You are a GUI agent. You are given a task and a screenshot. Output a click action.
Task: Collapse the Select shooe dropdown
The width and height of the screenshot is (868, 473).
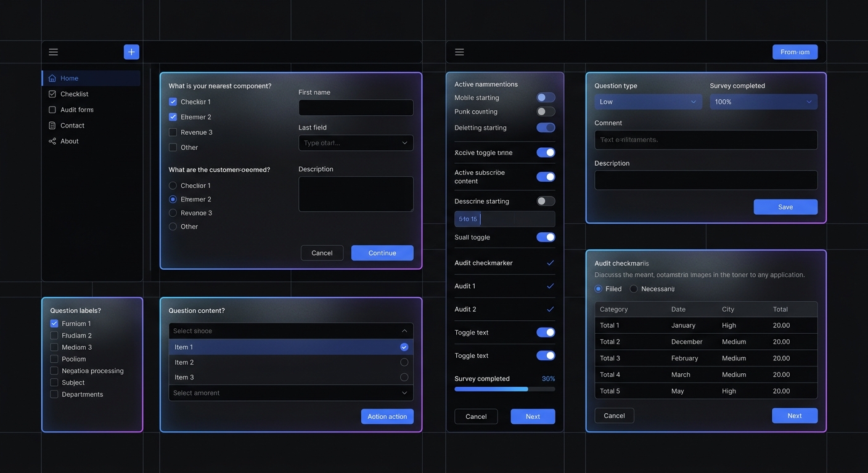pos(291,331)
